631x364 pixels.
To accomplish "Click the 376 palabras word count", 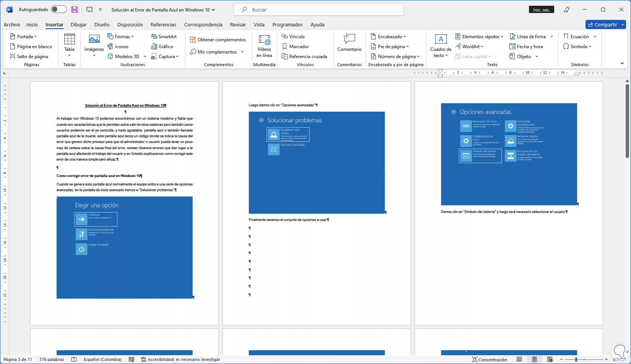I will tap(52, 359).
